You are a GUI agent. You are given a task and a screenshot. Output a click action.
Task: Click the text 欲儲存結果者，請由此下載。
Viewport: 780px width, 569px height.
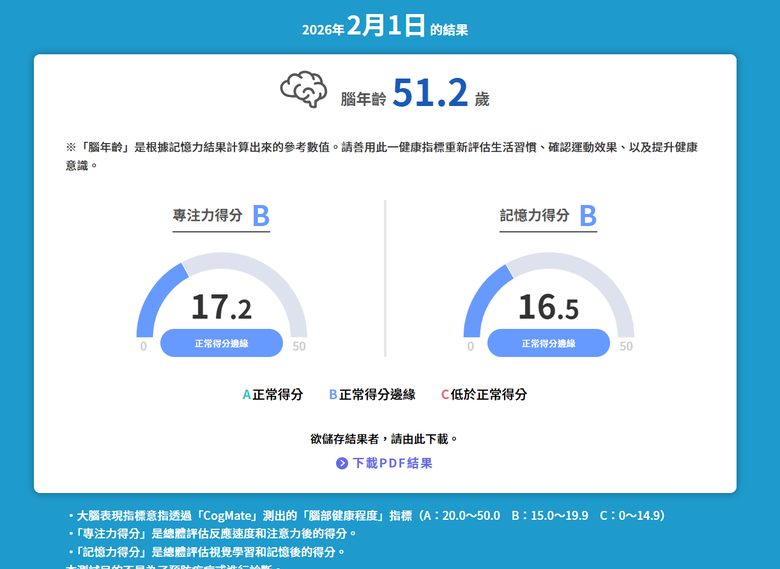coord(384,439)
